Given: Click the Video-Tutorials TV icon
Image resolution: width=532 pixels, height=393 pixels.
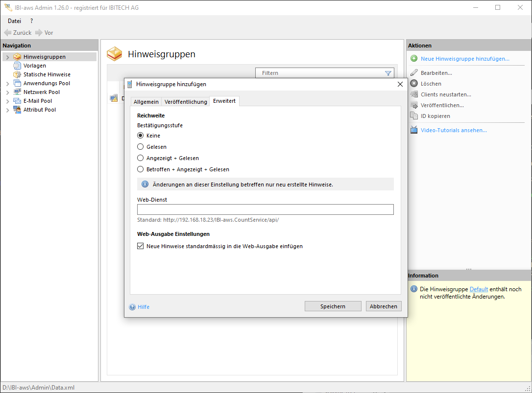Looking at the screenshot, I should 414,130.
